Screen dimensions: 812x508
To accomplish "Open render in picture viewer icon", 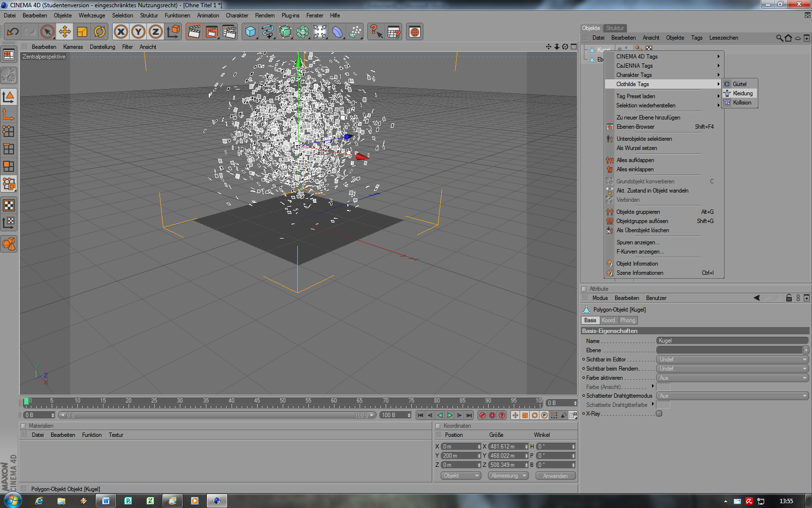I will click(212, 32).
